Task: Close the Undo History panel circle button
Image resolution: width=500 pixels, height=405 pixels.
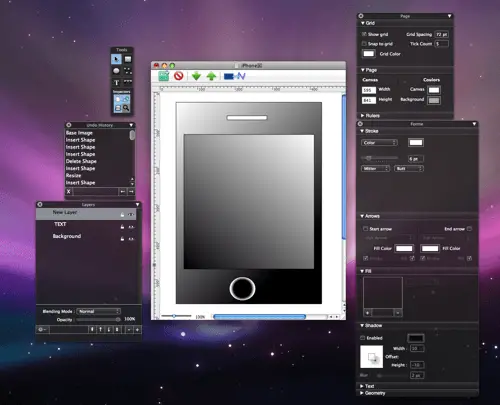Action: (69, 125)
